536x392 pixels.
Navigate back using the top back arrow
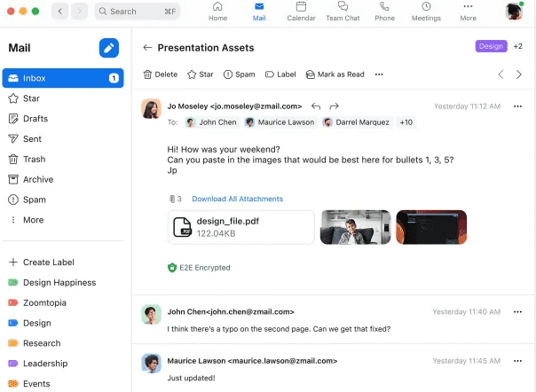tap(59, 12)
